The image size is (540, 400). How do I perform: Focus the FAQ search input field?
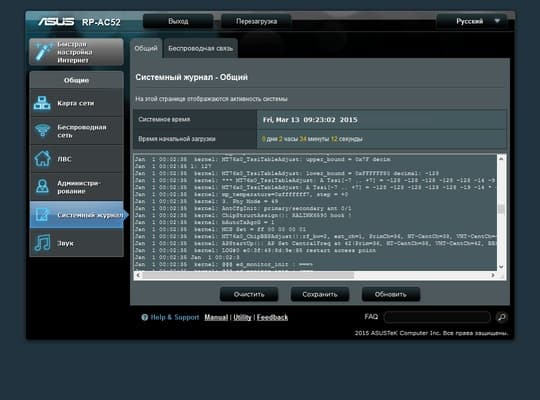pos(437,317)
